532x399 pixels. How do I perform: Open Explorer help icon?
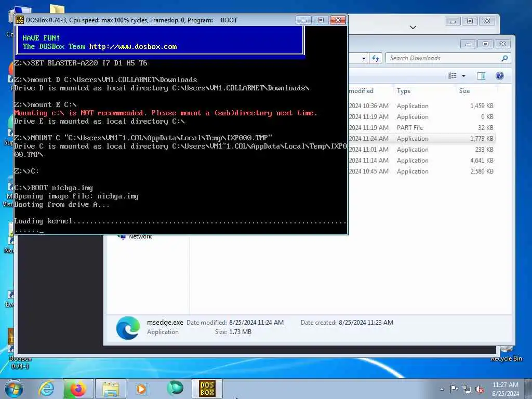(499, 76)
